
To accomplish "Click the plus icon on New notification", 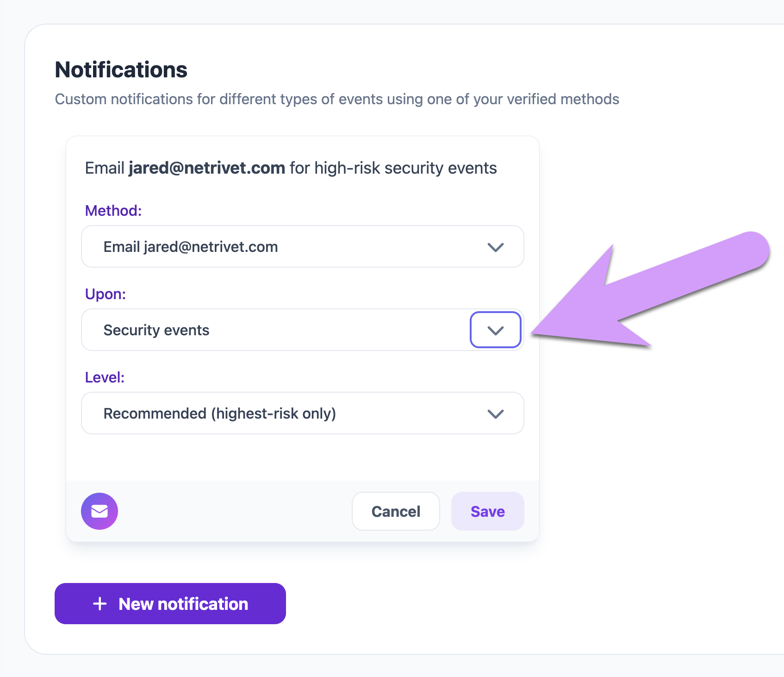I will click(x=100, y=604).
